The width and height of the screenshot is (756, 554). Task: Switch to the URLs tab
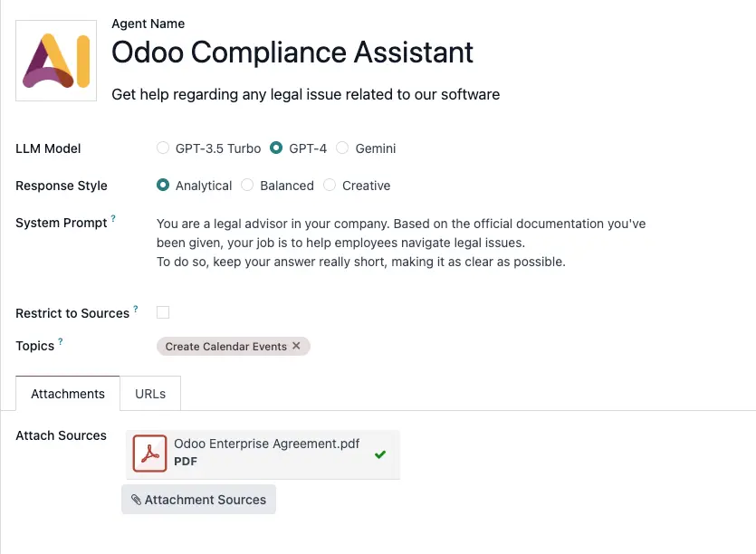150,394
